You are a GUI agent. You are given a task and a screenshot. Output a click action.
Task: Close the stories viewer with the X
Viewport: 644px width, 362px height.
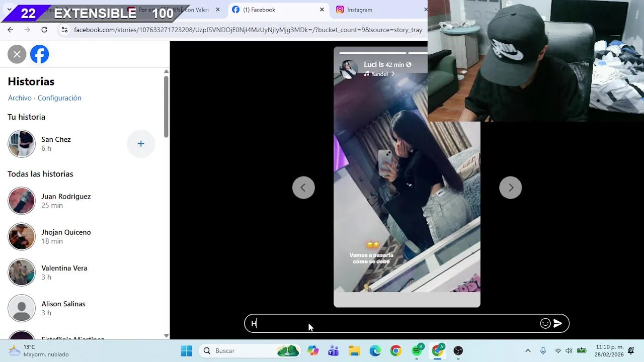[x=17, y=54]
